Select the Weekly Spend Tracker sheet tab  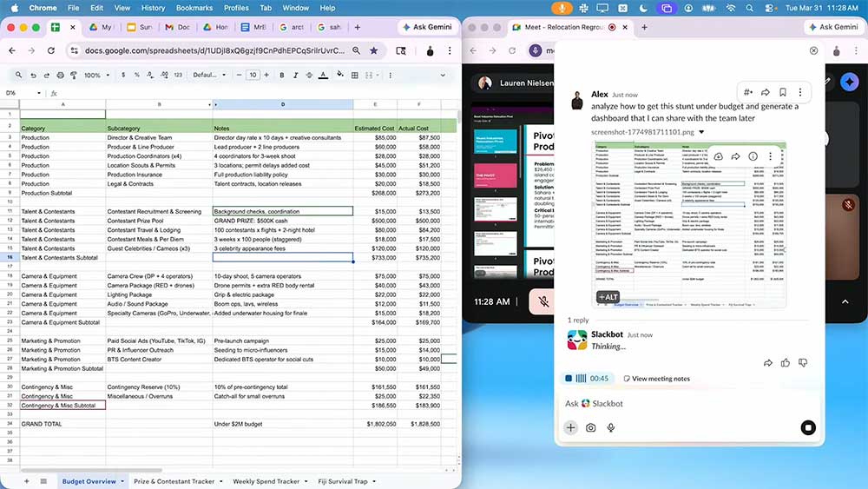(x=266, y=481)
